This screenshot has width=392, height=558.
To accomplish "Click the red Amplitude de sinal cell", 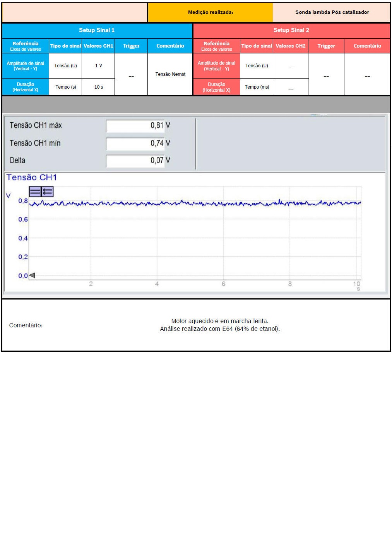I will click(x=216, y=66).
